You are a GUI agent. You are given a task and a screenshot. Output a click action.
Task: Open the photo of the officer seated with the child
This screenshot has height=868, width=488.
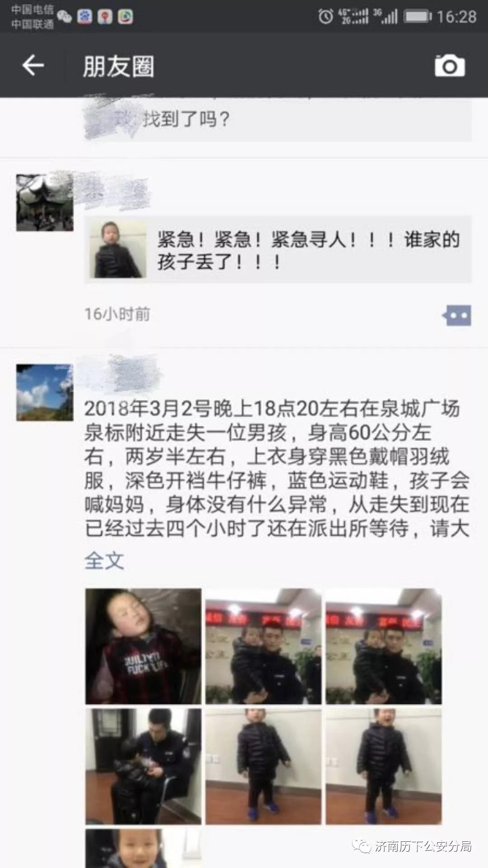point(143,766)
